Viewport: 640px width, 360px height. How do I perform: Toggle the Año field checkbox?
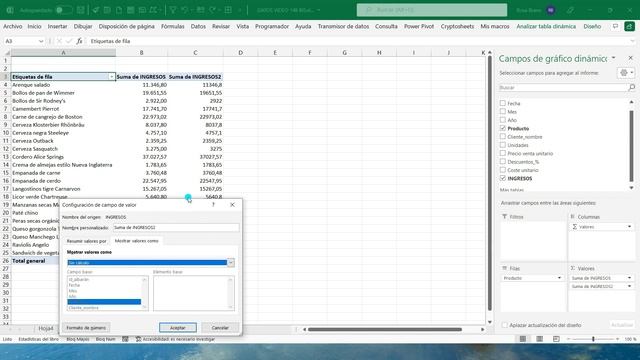[x=502, y=120]
